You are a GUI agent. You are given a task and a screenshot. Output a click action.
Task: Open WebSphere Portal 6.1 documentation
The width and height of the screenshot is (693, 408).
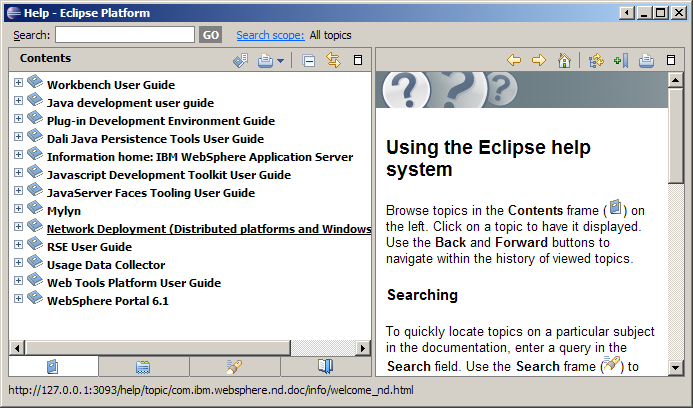[108, 301]
